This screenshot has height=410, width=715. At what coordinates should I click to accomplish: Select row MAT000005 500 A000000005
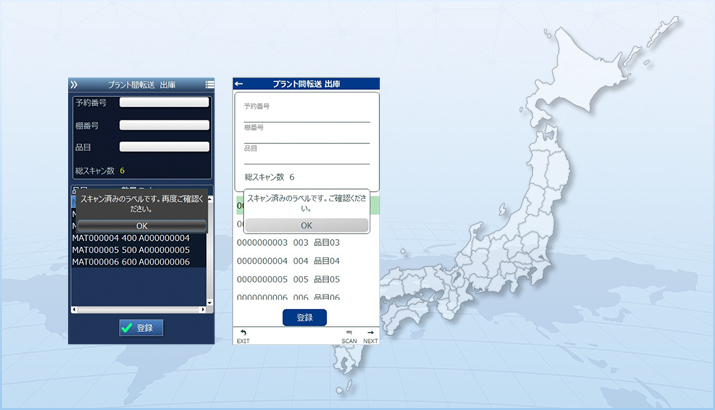[131, 249]
